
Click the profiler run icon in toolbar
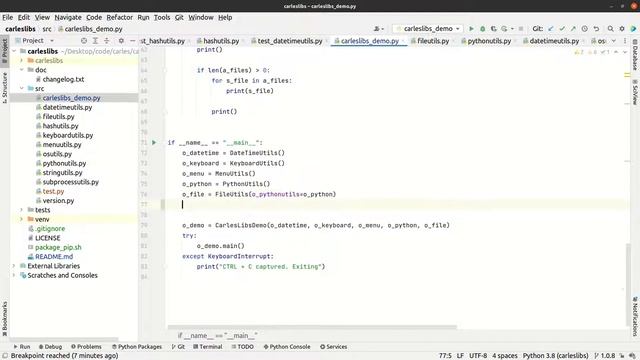pos(504,29)
